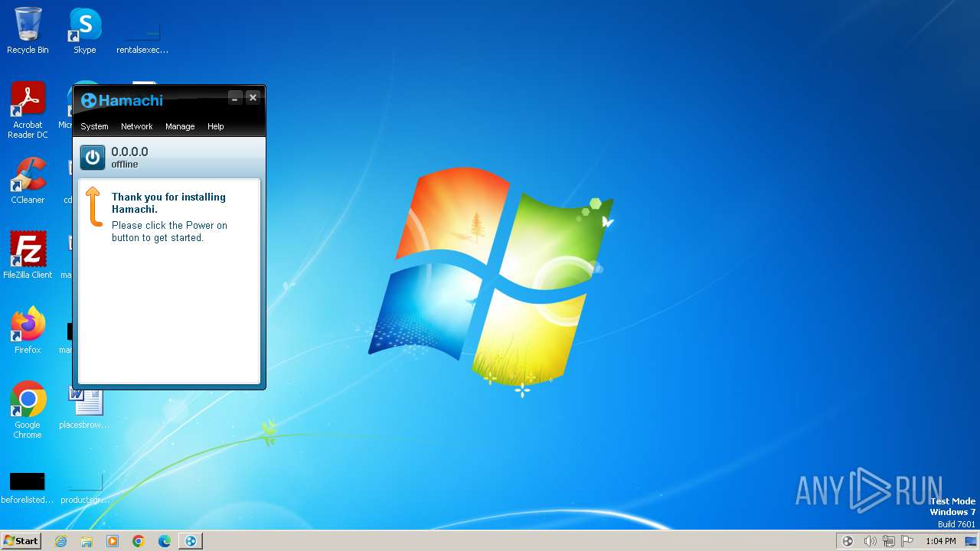Close the Hamachi window
The width and height of the screenshot is (980, 551).
(x=253, y=97)
